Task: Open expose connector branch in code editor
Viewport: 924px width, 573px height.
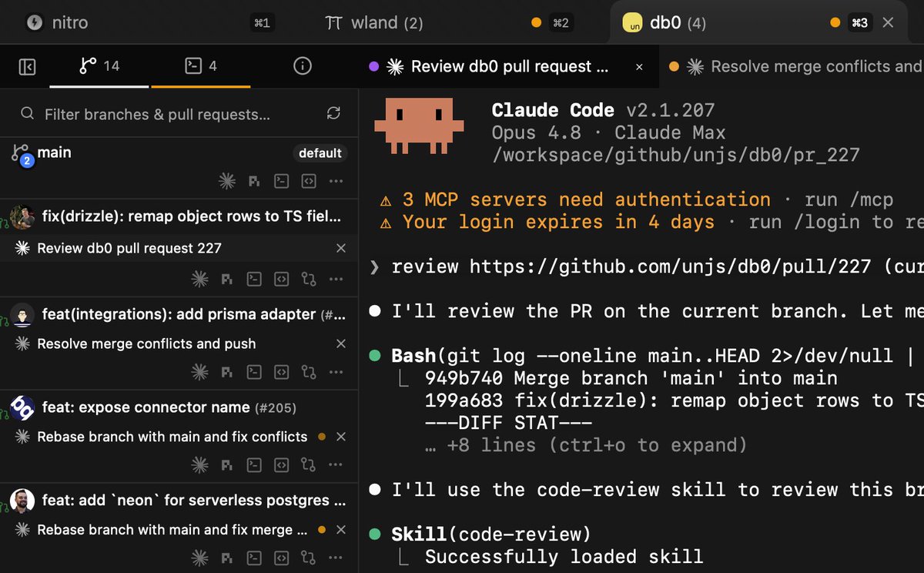Action: 282,465
